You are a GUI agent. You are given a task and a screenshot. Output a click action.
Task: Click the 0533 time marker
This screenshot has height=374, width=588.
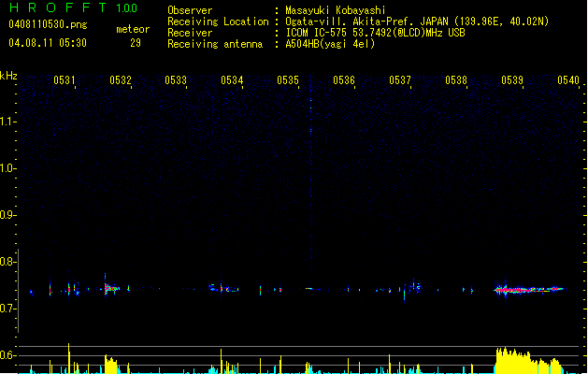pyautogui.click(x=176, y=79)
